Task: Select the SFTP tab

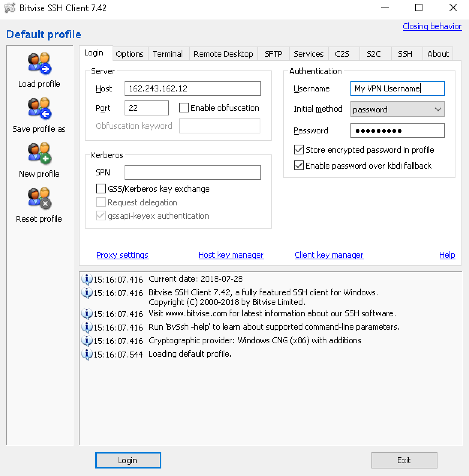Action: click(x=273, y=54)
